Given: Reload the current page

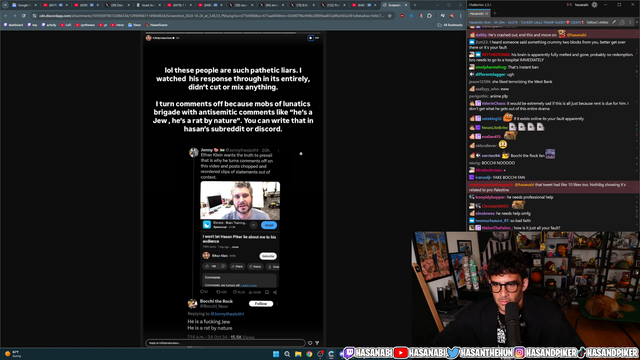Looking at the screenshot, I should point(24,16).
